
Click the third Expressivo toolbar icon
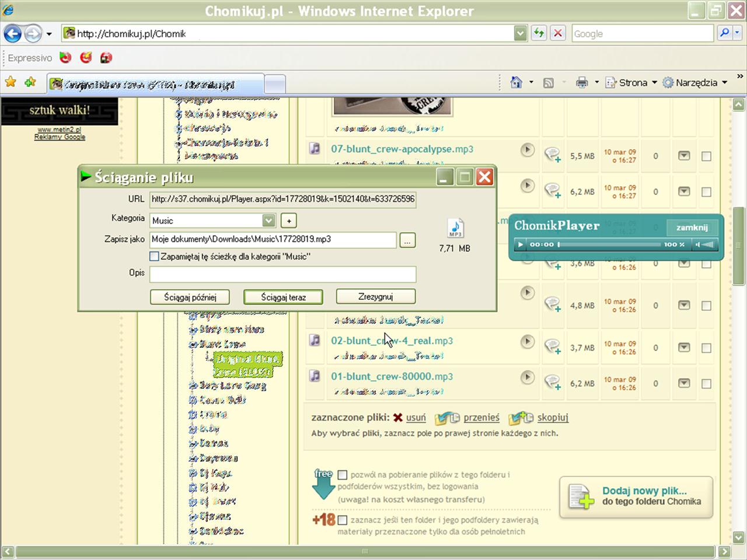click(106, 58)
